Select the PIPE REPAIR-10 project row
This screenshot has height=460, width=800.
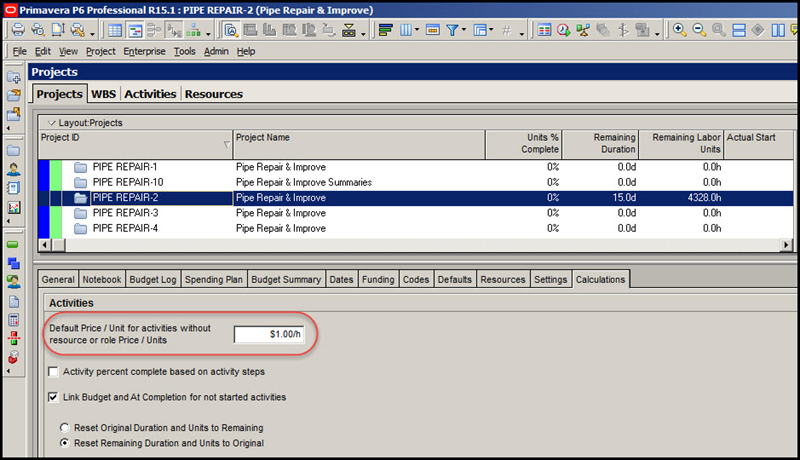point(416,183)
